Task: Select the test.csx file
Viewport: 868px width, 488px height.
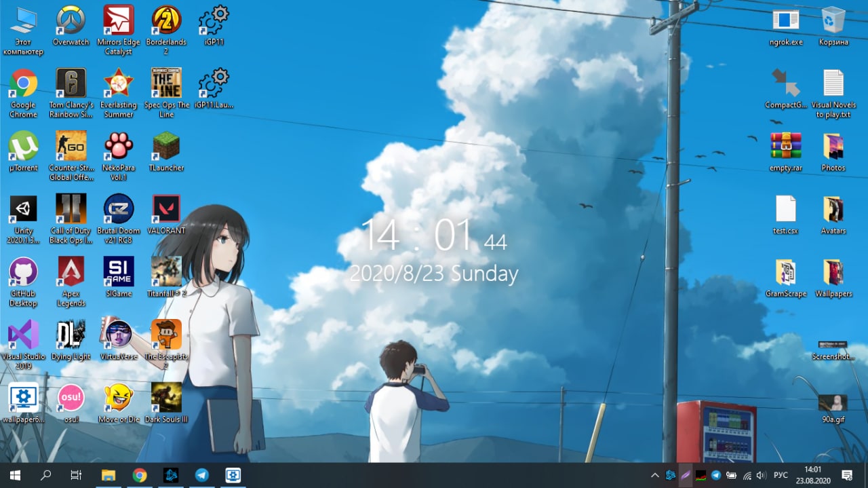Action: click(786, 214)
